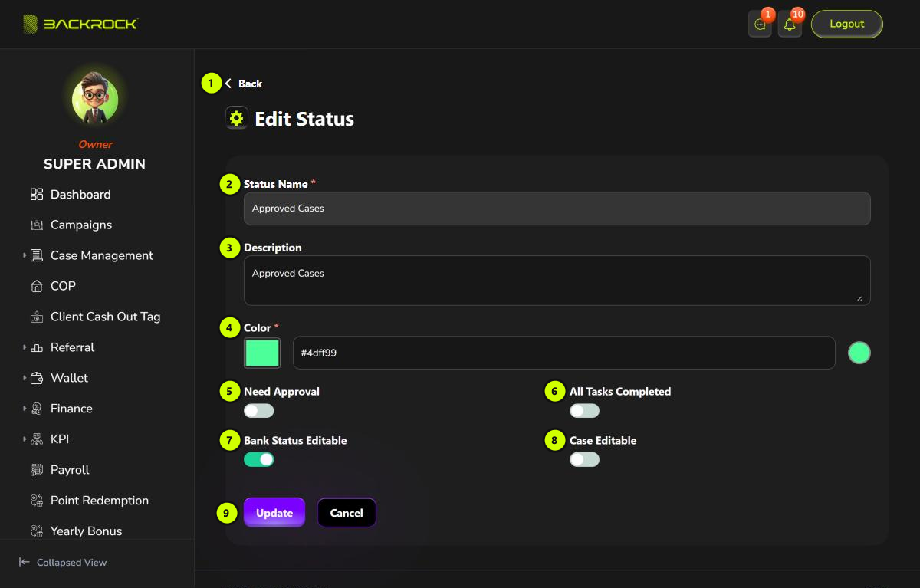Screen dimensions: 920x588
Task: Click the Finance sidebar icon
Action: 37,409
